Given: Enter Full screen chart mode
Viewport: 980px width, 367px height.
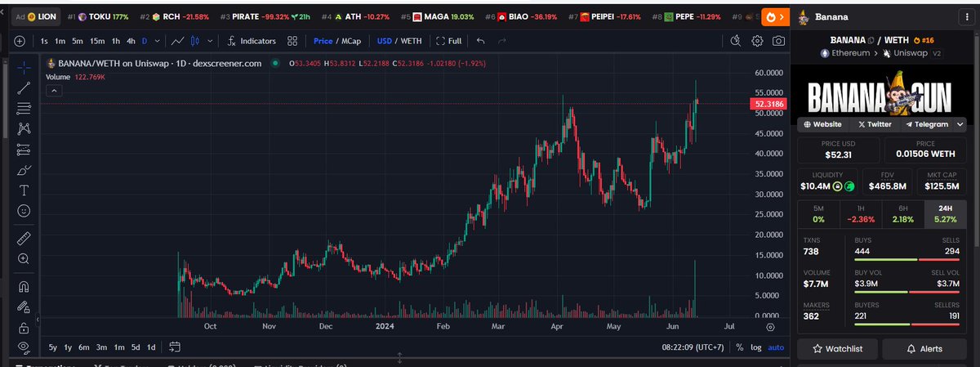Looking at the screenshot, I should coord(449,41).
